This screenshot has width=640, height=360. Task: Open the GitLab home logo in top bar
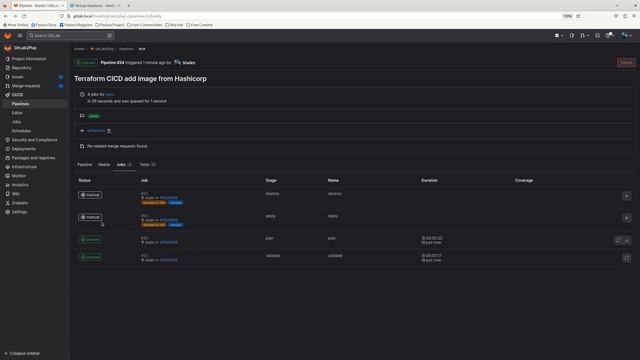tap(7, 36)
